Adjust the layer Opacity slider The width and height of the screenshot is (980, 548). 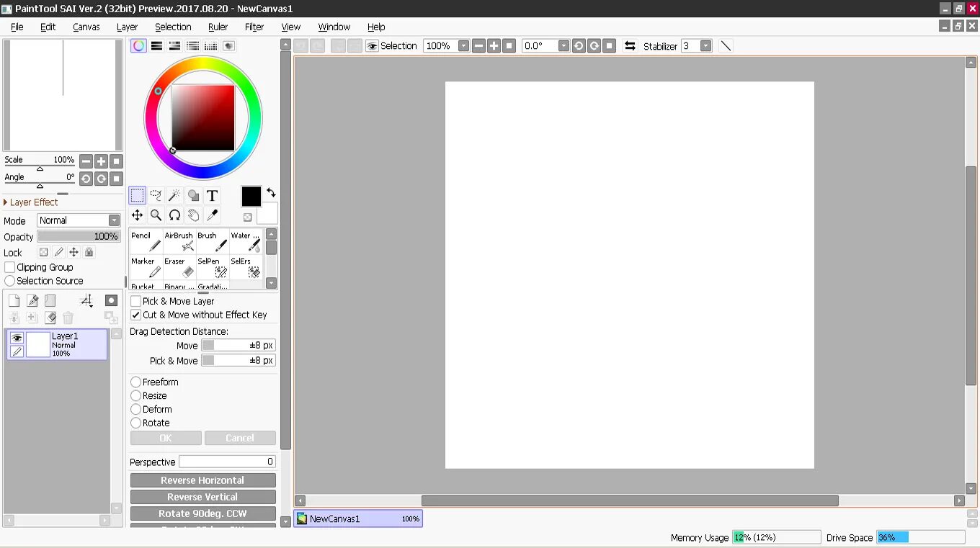click(x=79, y=236)
